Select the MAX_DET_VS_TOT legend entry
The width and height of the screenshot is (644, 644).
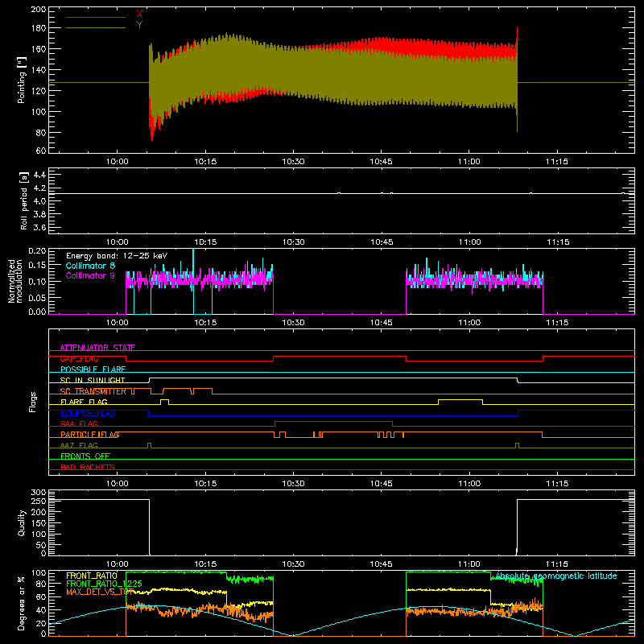tap(100, 592)
